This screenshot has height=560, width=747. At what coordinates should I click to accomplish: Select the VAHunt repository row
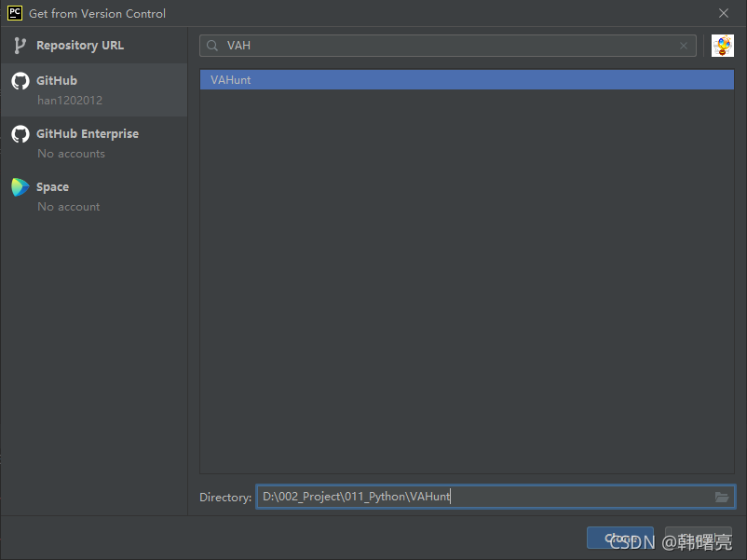(x=467, y=79)
